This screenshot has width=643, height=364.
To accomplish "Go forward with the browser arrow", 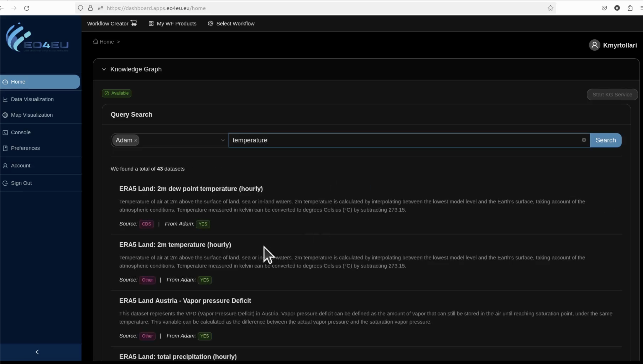I will [14, 8].
